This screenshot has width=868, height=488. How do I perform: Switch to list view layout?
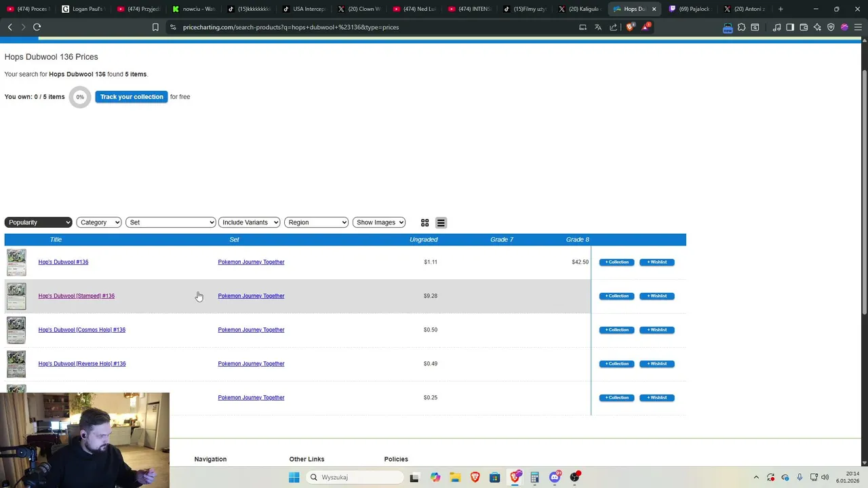(441, 222)
